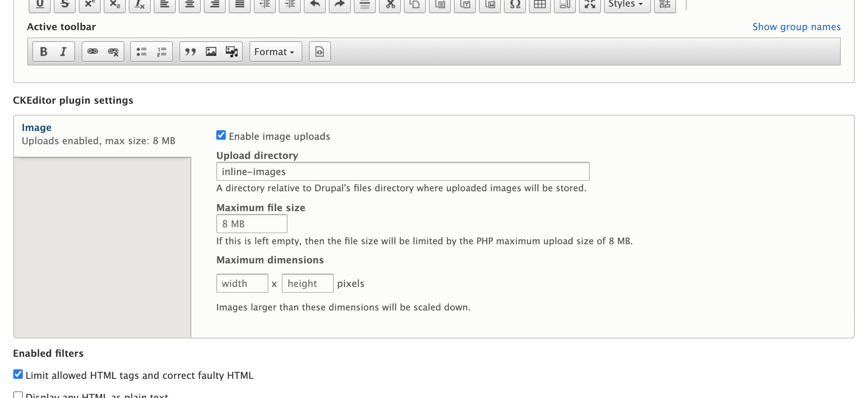
Task: Click the Link icon in Active toolbar
Action: (92, 51)
